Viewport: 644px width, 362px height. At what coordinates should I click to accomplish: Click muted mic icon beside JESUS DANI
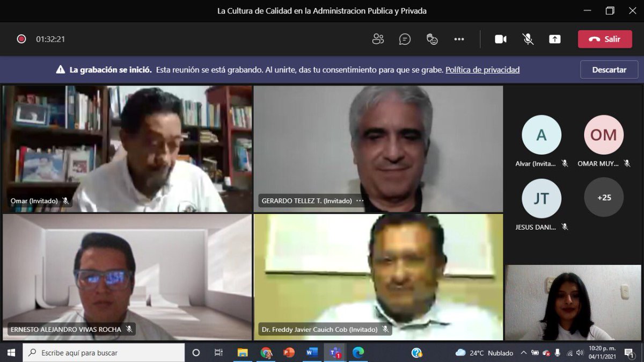click(x=565, y=227)
